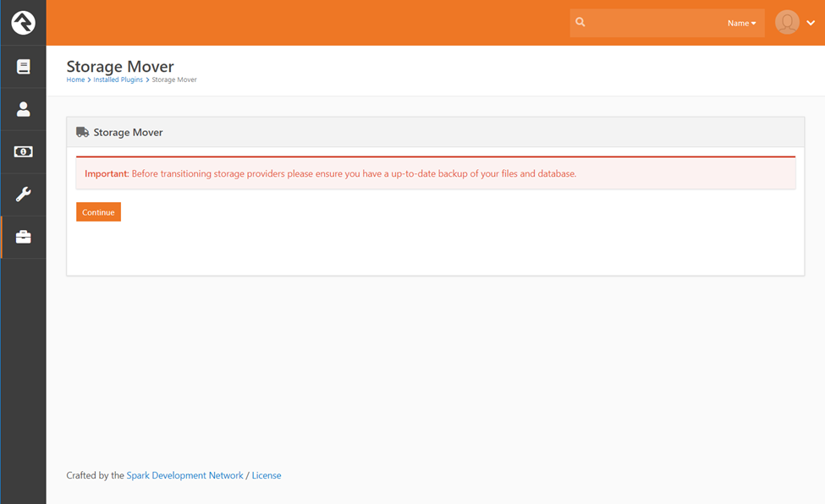Click the truck icon in panel header
The height and width of the screenshot is (504, 825).
[82, 133]
